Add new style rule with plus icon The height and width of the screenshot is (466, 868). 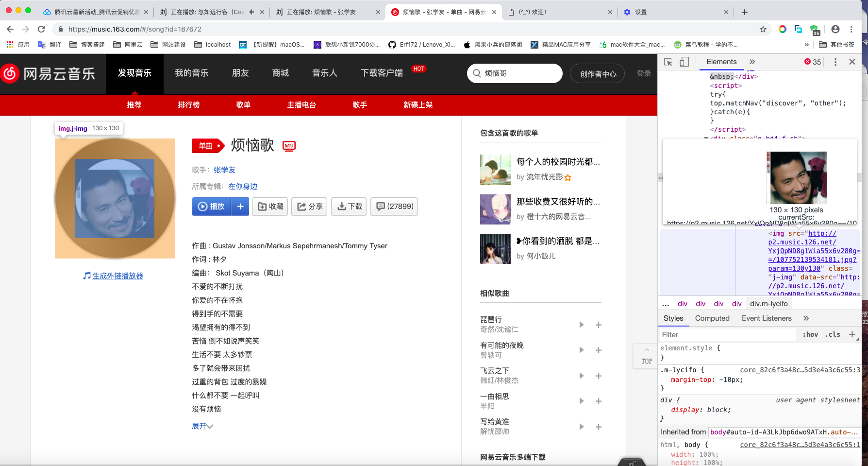point(852,334)
